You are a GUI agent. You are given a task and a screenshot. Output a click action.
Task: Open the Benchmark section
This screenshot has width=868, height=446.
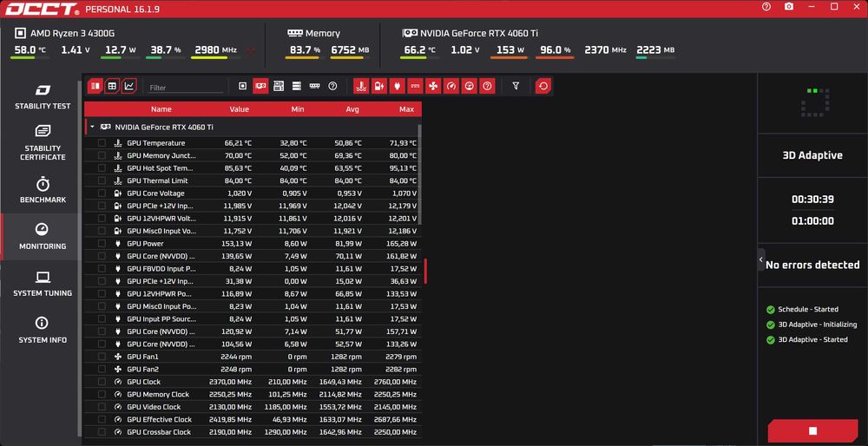(x=43, y=190)
